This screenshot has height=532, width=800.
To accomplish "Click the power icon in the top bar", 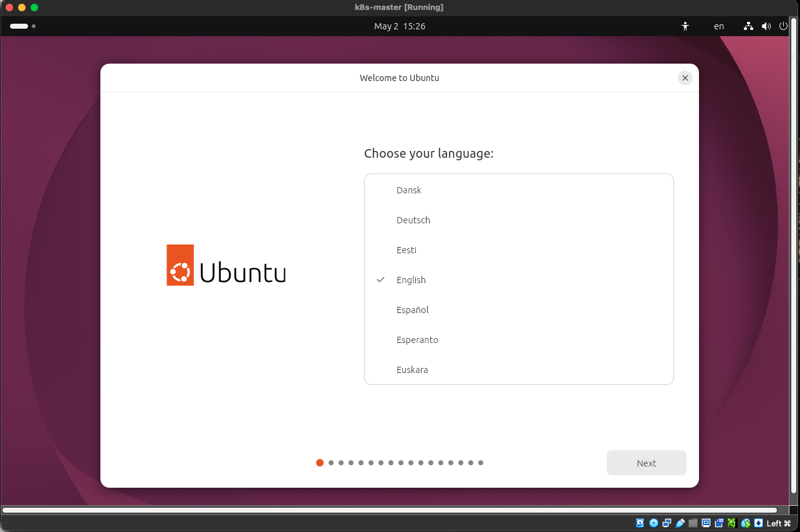I will pos(784,26).
